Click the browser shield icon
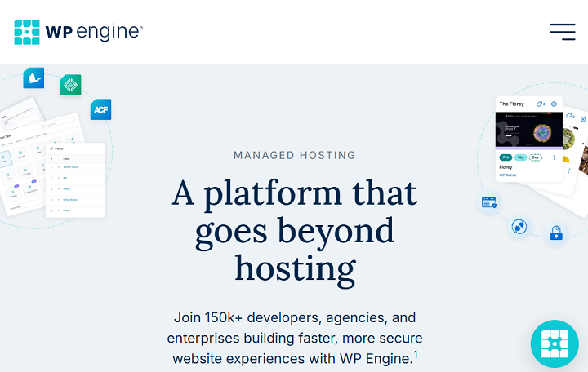This screenshot has height=372, width=588. pyautogui.click(x=489, y=202)
